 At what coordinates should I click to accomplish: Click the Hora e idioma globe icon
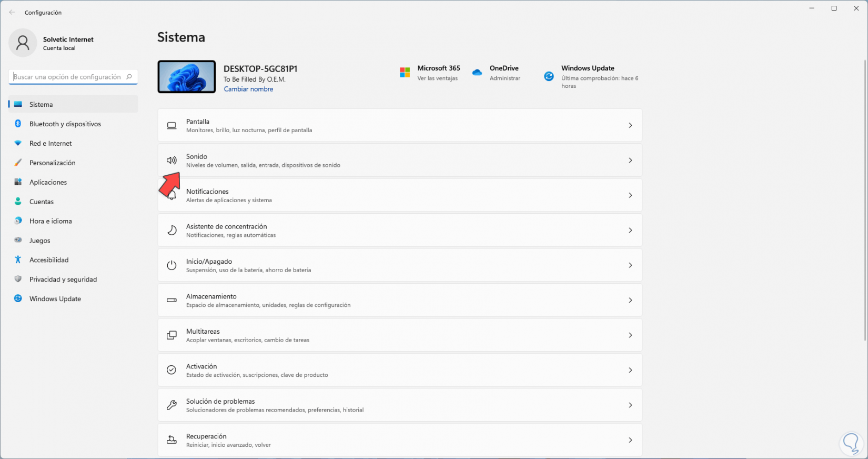(18, 221)
